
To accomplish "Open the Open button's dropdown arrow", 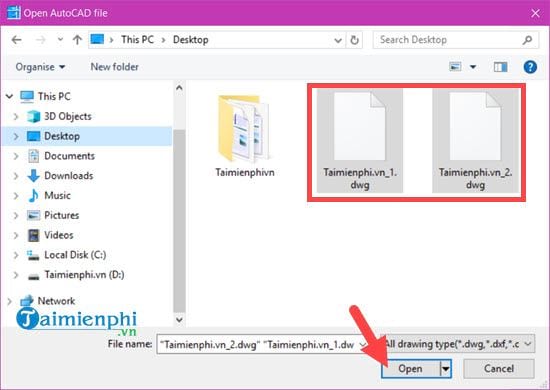I will (x=446, y=369).
